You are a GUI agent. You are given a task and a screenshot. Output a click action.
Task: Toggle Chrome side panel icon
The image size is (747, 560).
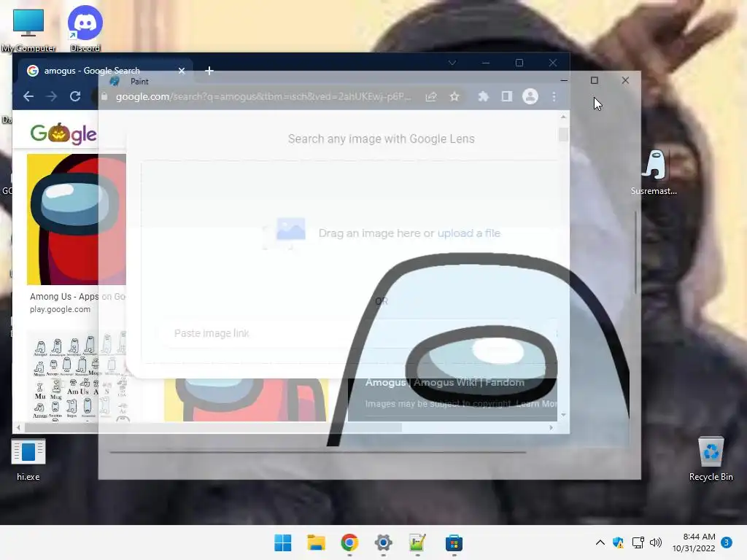tap(507, 97)
